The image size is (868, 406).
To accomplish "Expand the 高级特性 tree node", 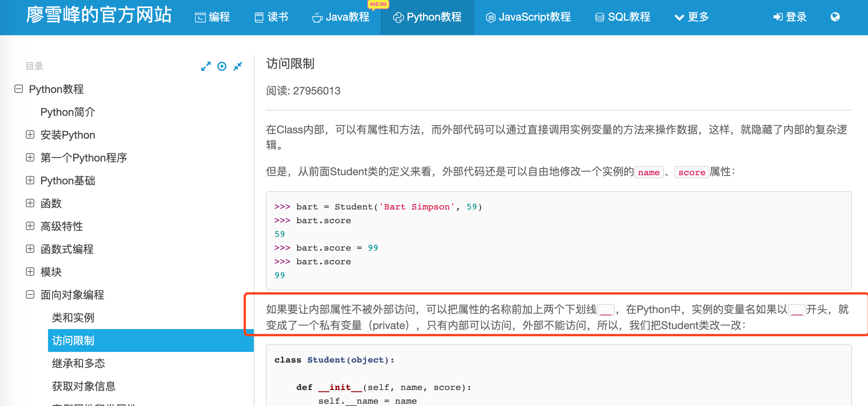I will 30,226.
